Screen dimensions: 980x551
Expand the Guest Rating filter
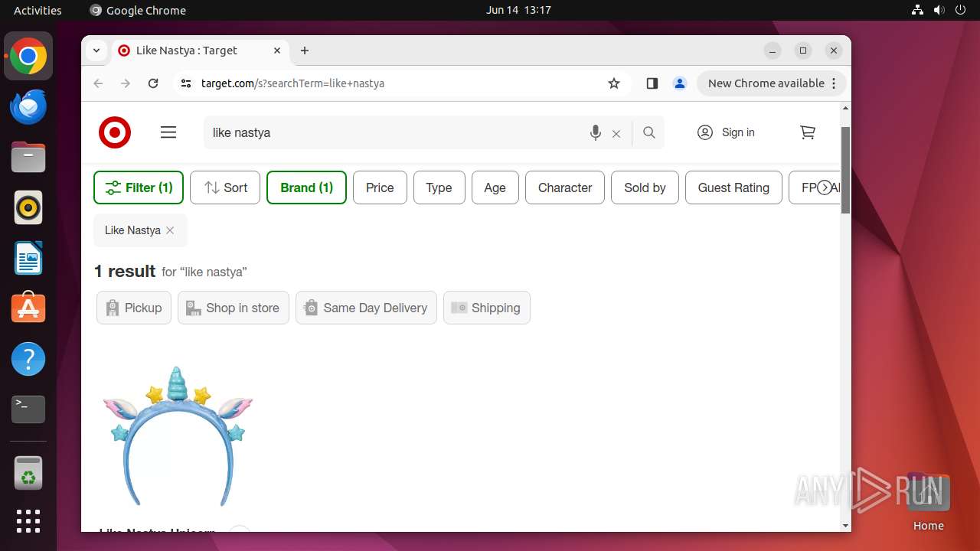click(733, 187)
